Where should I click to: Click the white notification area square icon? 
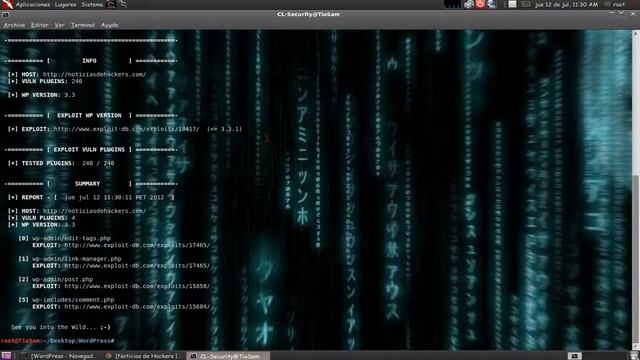pyautogui.click(x=512, y=4)
